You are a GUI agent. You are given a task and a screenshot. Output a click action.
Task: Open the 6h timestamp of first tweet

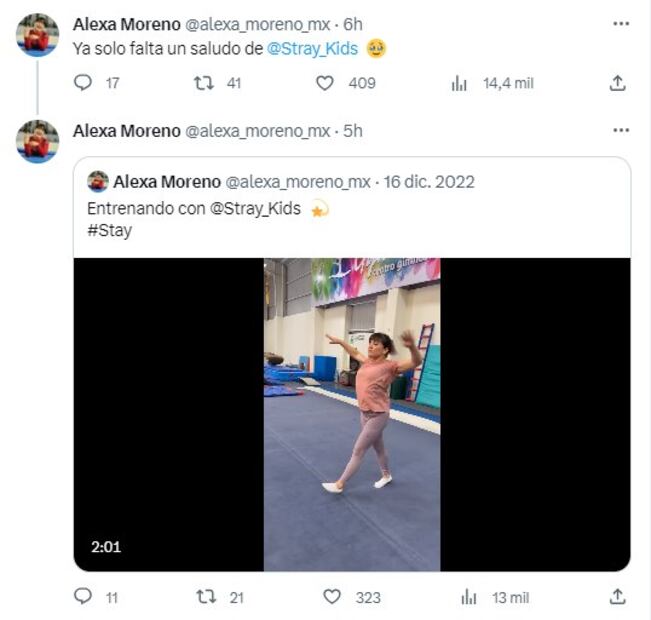click(353, 23)
